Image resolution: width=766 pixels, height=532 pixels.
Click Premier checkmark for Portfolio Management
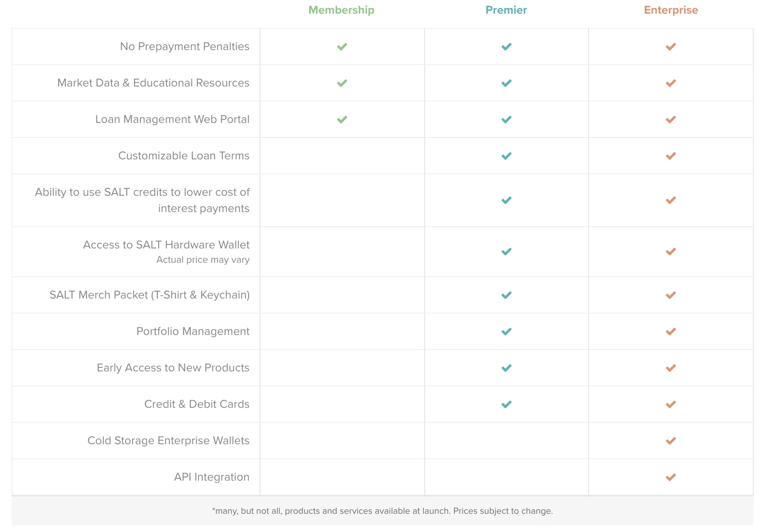pyautogui.click(x=506, y=331)
